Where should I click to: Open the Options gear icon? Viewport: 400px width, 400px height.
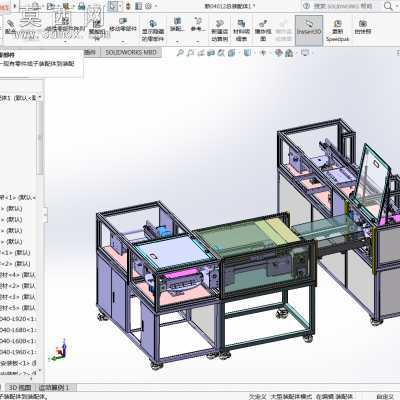pyautogui.click(x=149, y=6)
